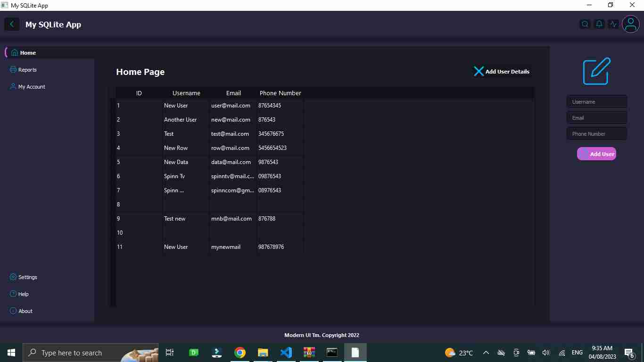Open the green D app on the taskbar
Image resolution: width=644 pixels, height=362 pixels.
point(194,353)
